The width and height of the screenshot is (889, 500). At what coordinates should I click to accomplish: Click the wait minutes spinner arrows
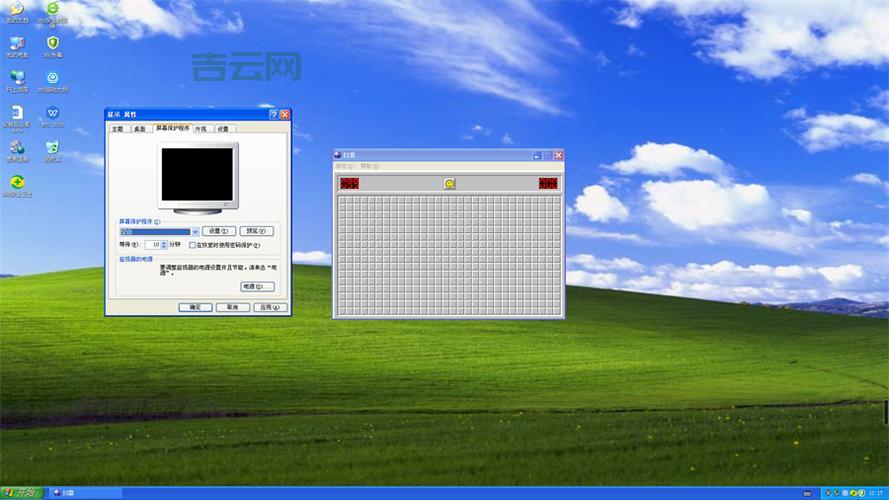[x=162, y=244]
